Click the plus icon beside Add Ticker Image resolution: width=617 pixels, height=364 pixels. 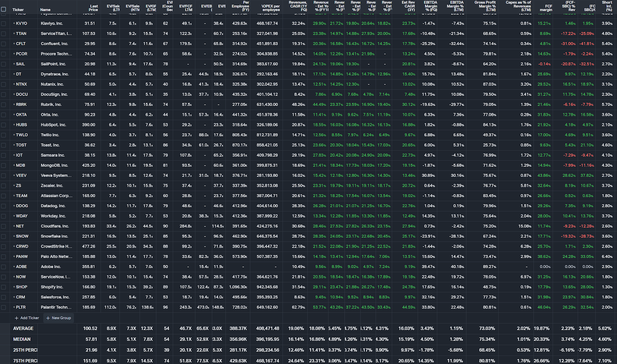click(x=17, y=318)
